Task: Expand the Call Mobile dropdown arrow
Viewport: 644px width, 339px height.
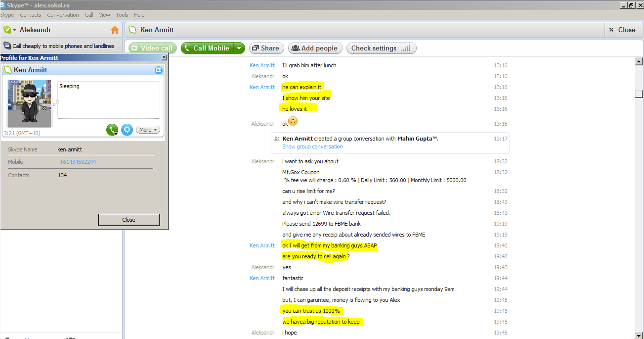Action: 239,48
